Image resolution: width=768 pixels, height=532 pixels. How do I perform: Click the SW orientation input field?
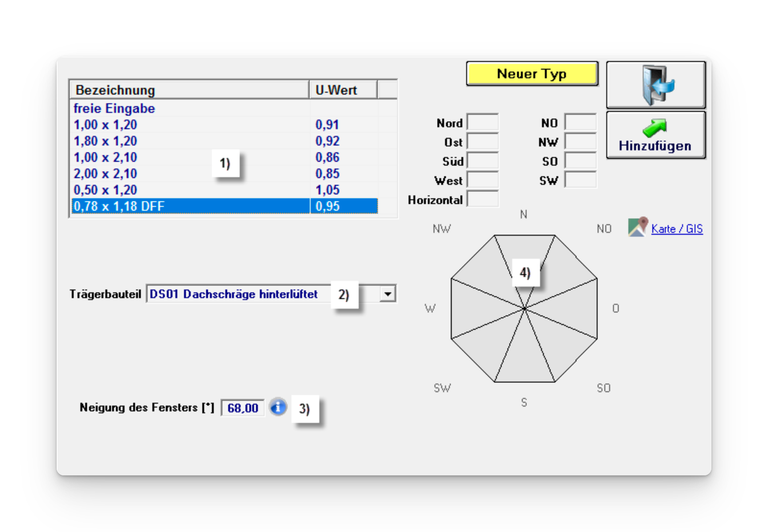click(x=580, y=180)
